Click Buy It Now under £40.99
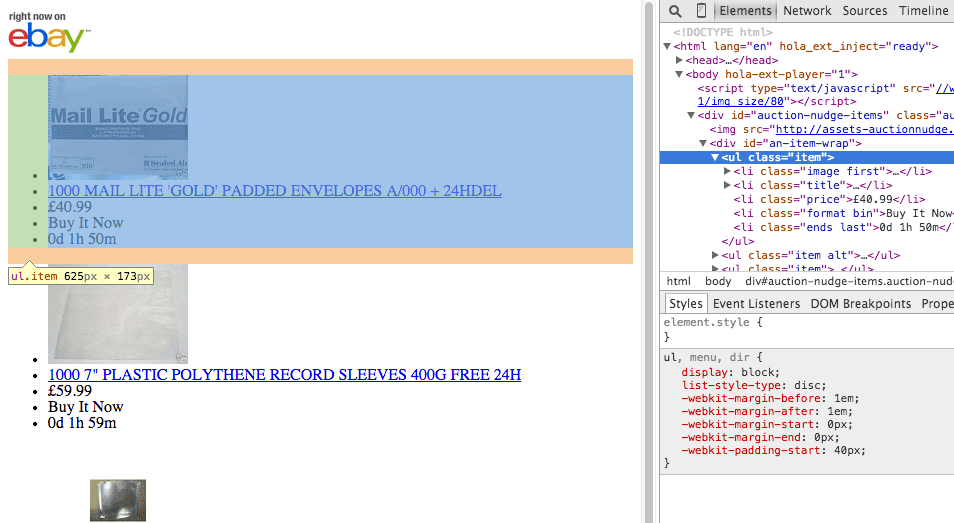 (x=86, y=223)
